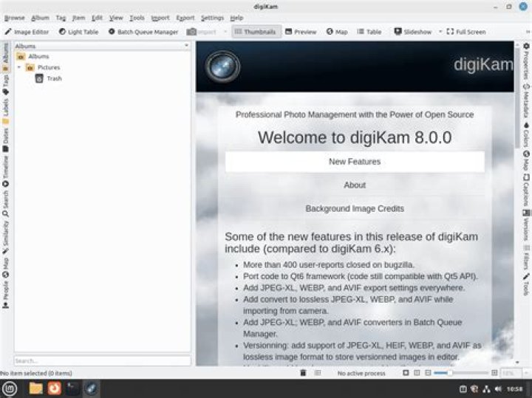Open the Files folder in taskbar
Image resolution: width=532 pixels, height=398 pixels.
[x=35, y=388]
